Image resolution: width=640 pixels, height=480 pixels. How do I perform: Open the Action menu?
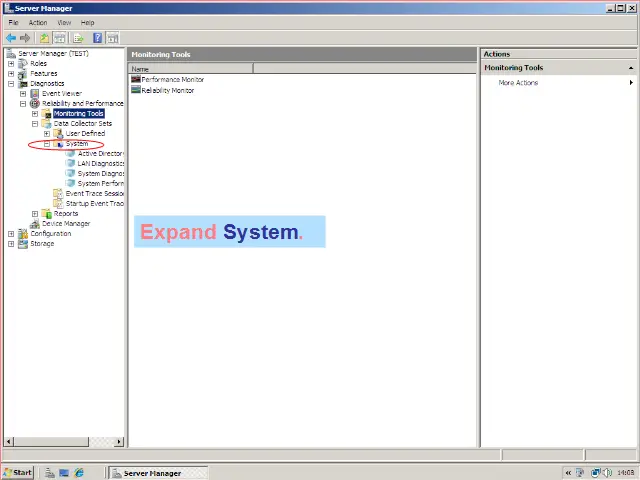coord(38,22)
